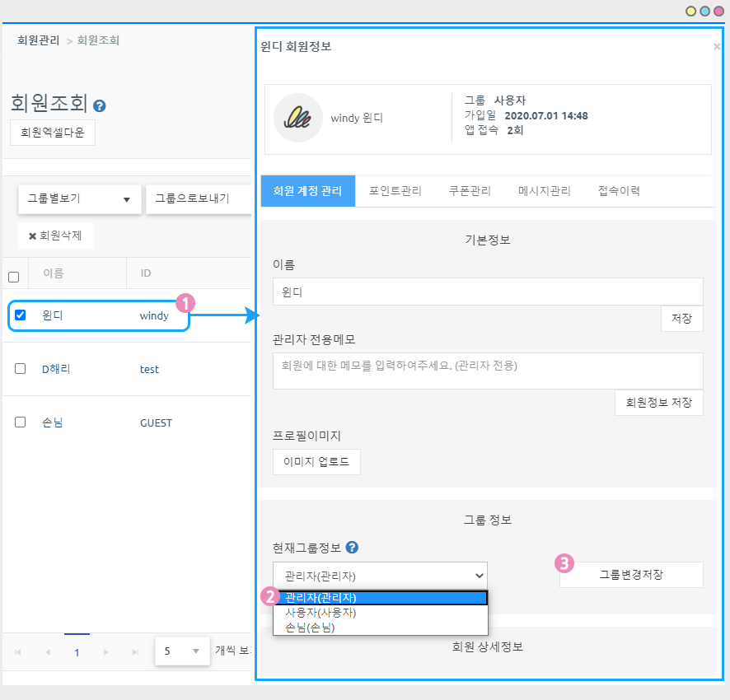Toggle the select-all checkbox in table header
This screenshot has height=700, width=730.
13,277
